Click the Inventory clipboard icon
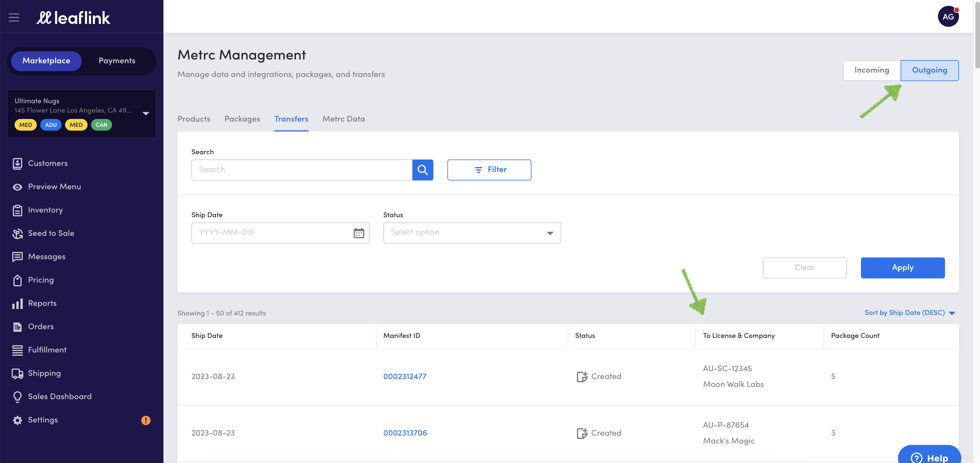980x463 pixels. click(17, 210)
